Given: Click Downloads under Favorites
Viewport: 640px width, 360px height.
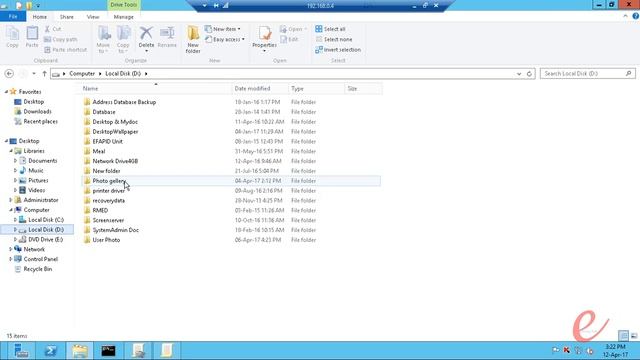Looking at the screenshot, I should click(37, 111).
